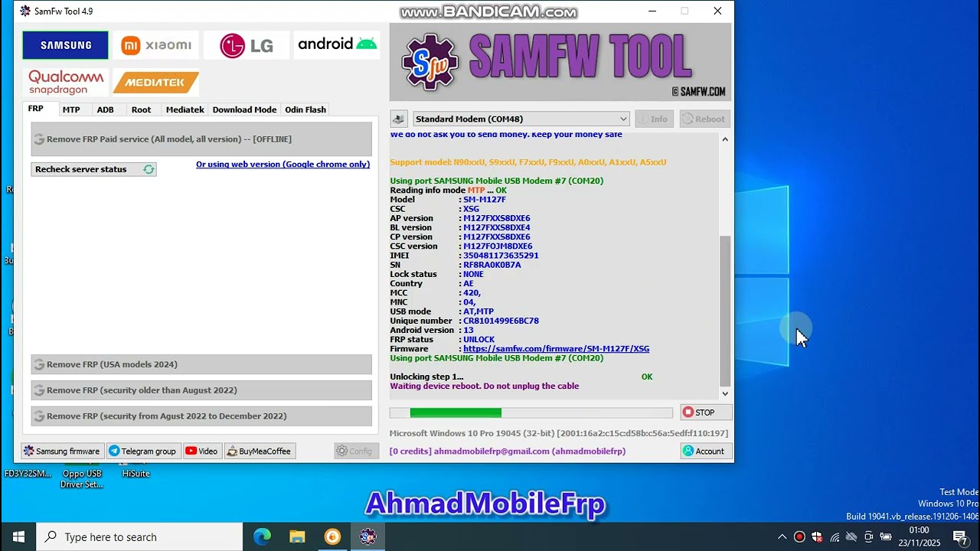Click Remove FRP Paid service button
The width and height of the screenshot is (980, 551).
(201, 139)
